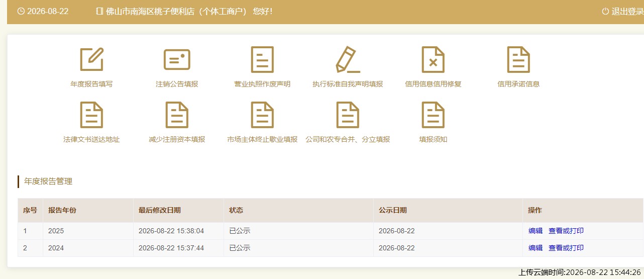This screenshot has height=279, width=644.
Task: Click the 上传云端时间 timestamp text
Action: tap(580, 272)
